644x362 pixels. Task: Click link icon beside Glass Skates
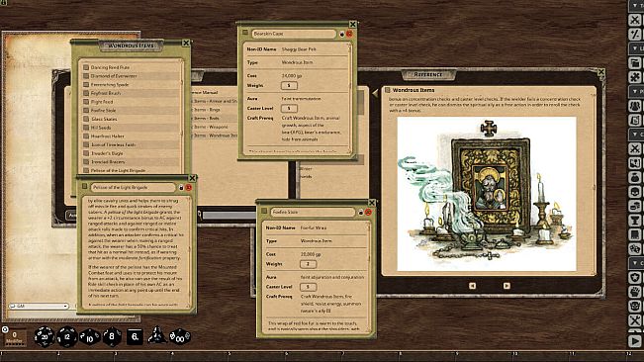pos(86,119)
